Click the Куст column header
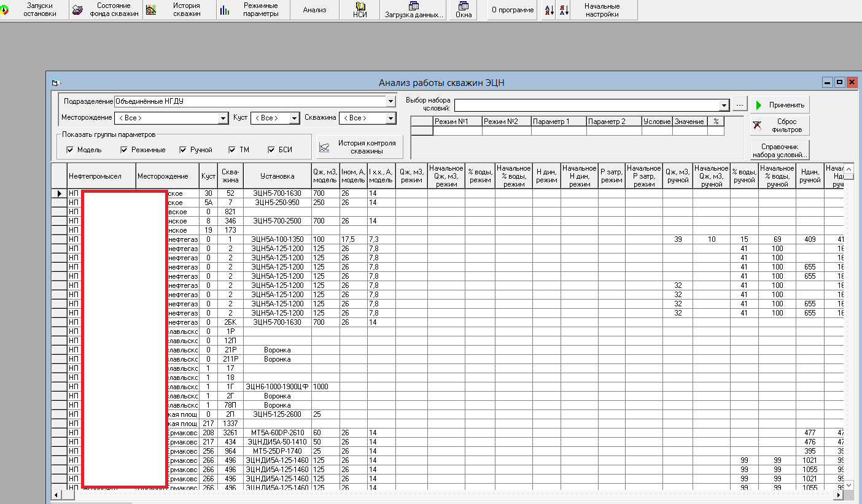The image size is (862, 504). coord(208,176)
